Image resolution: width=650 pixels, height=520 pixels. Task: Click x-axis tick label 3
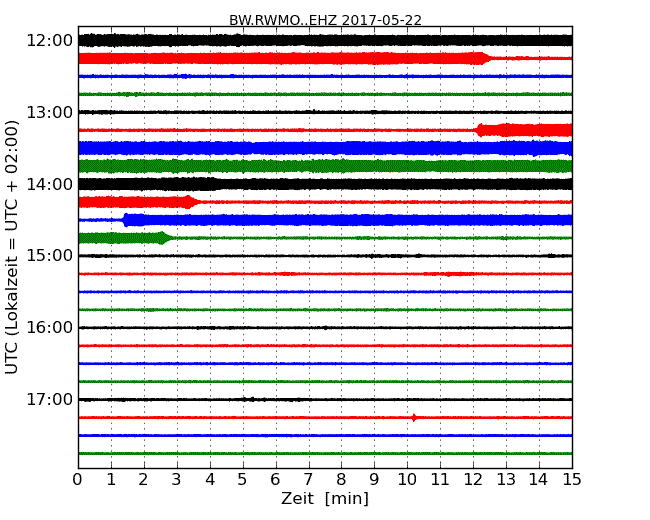(177, 480)
